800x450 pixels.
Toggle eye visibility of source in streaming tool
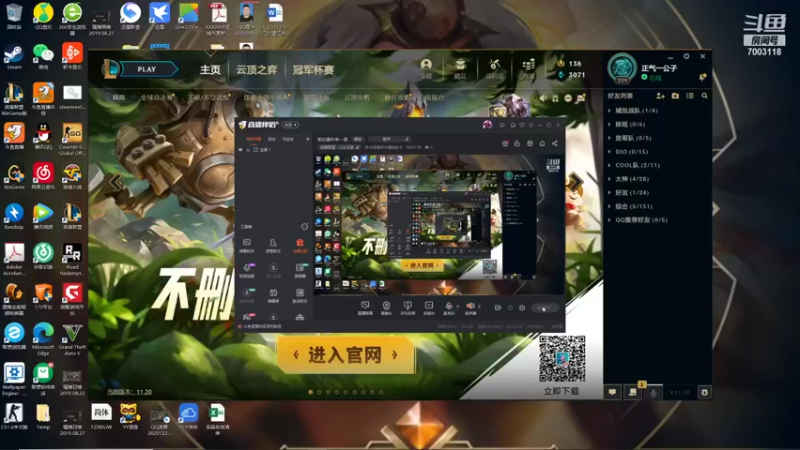point(241,150)
